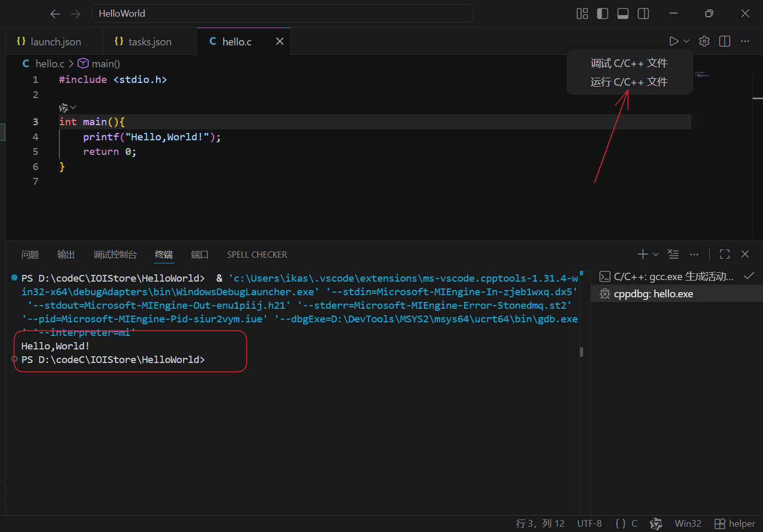Click Hello,World! output in terminal
This screenshot has height=532, width=763.
pyautogui.click(x=55, y=346)
